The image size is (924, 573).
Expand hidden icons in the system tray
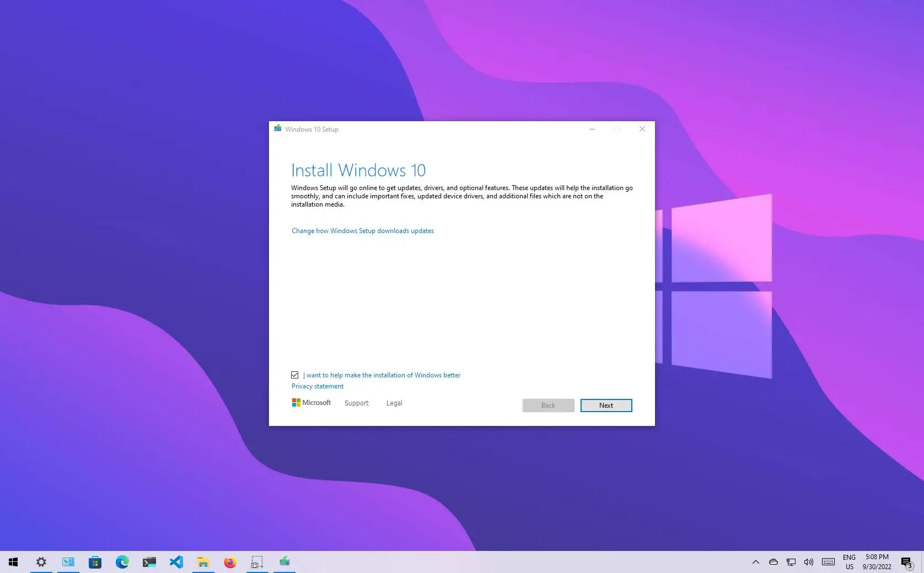755,562
